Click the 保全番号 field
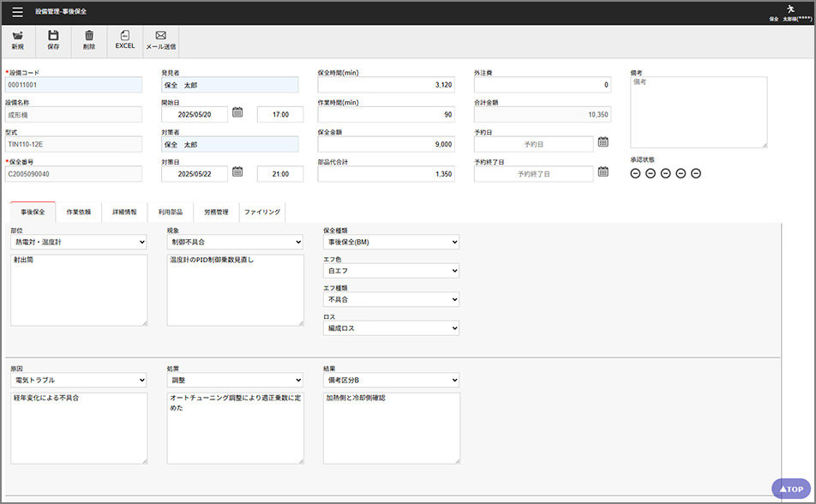Viewport: 816px width, 504px height. click(x=74, y=174)
